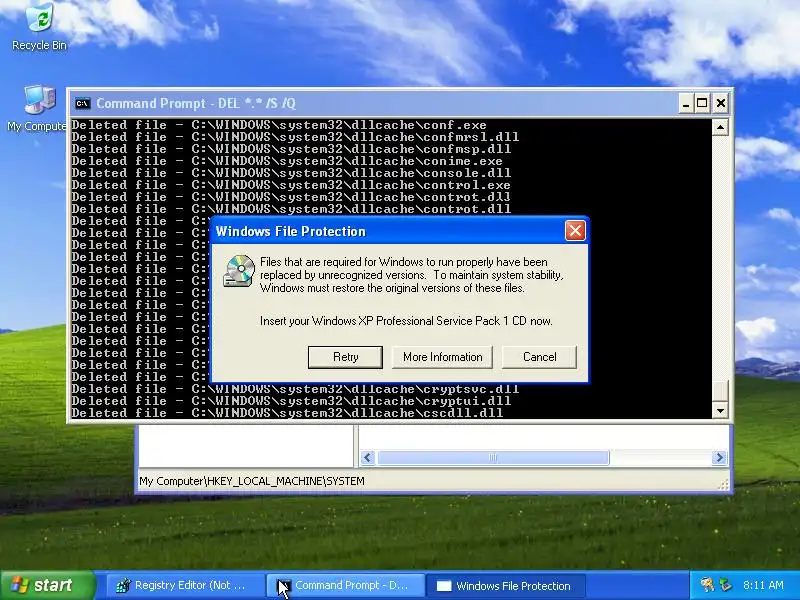Click the Registry Editor horizontal scrollbar thumb

[x=493, y=458]
